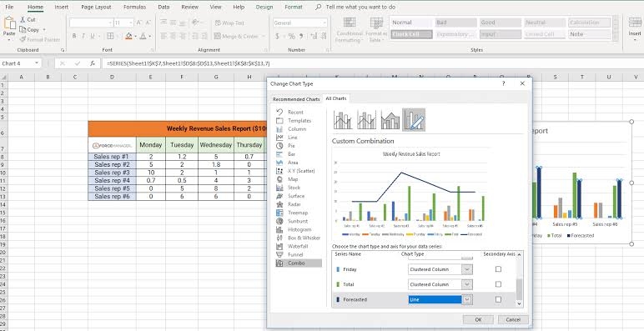The height and width of the screenshot is (331, 644).
Task: Pick the Stacked Area - Clustered Column icon
Action: pos(390,120)
